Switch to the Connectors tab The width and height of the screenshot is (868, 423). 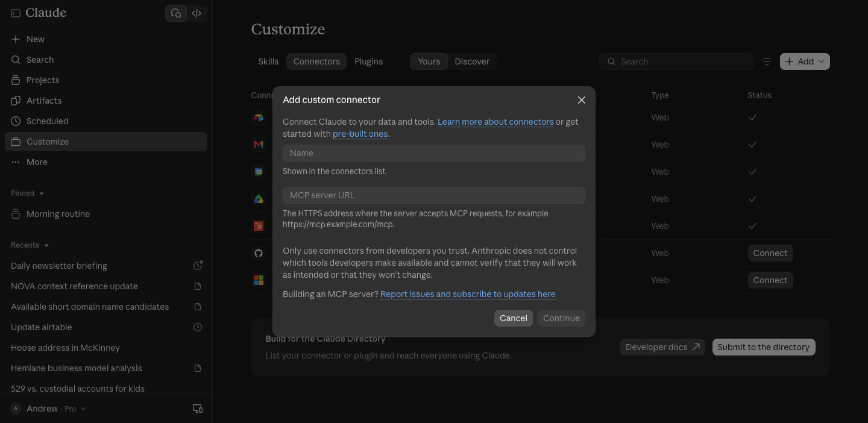(316, 61)
